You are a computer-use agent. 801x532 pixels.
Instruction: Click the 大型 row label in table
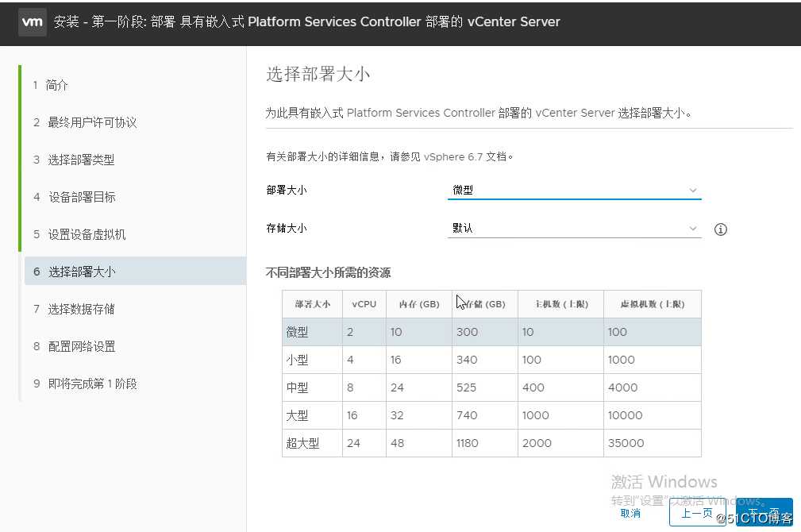click(297, 415)
